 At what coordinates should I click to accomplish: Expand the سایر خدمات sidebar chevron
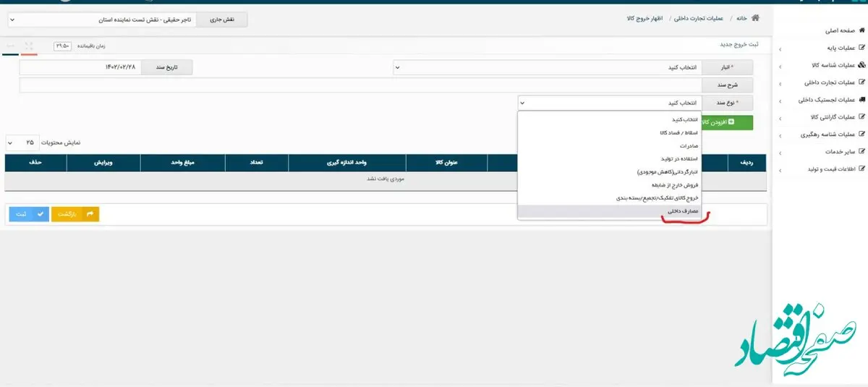[x=780, y=153]
